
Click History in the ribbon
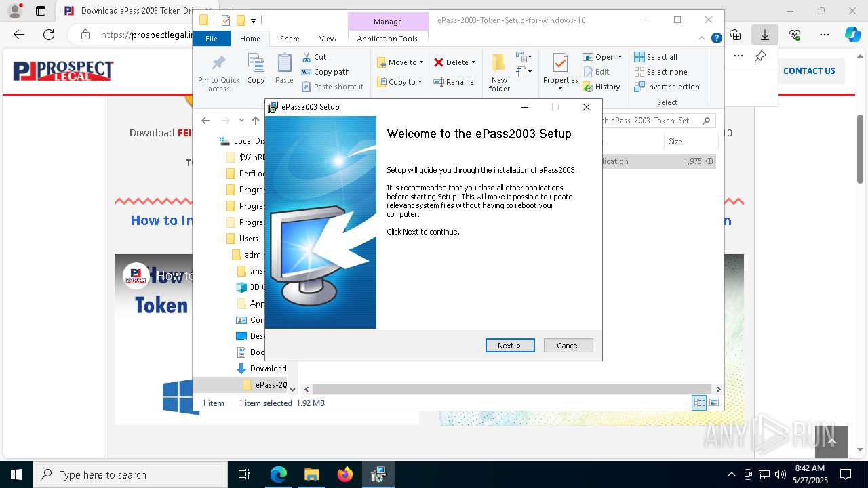[x=601, y=87]
